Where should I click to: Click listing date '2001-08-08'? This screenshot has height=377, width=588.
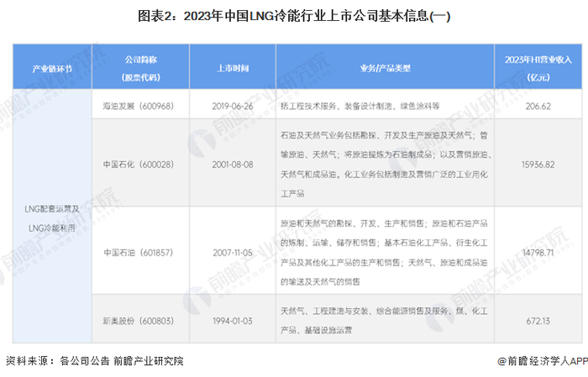coord(233,165)
